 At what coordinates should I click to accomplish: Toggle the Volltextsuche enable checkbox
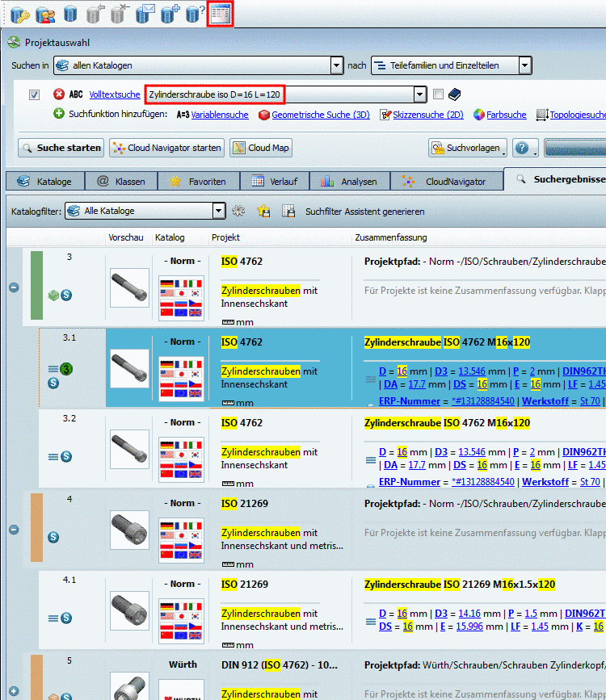click(35, 94)
